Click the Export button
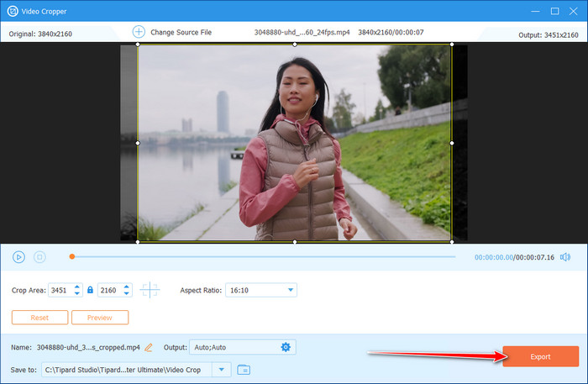This screenshot has width=588, height=384. pyautogui.click(x=540, y=356)
